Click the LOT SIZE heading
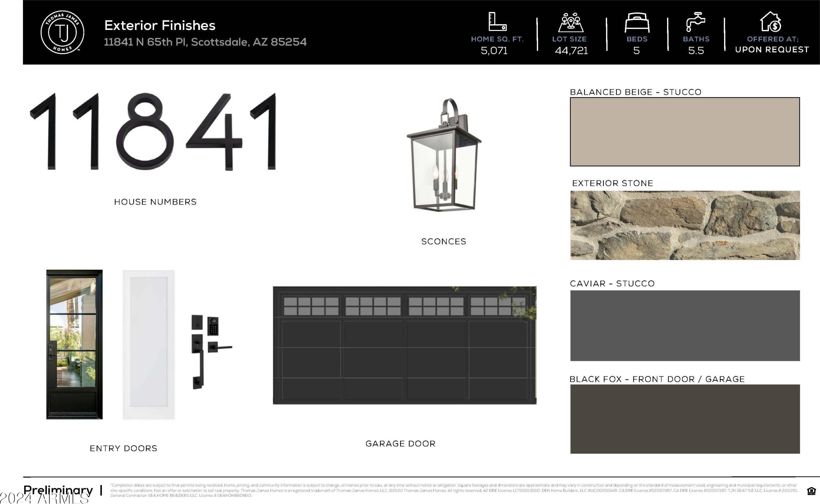Screen dimensions: 820x504 coord(569,39)
